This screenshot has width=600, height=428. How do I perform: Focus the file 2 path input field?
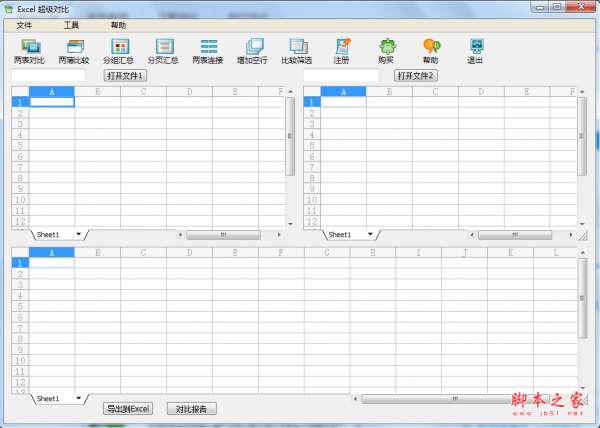point(341,75)
